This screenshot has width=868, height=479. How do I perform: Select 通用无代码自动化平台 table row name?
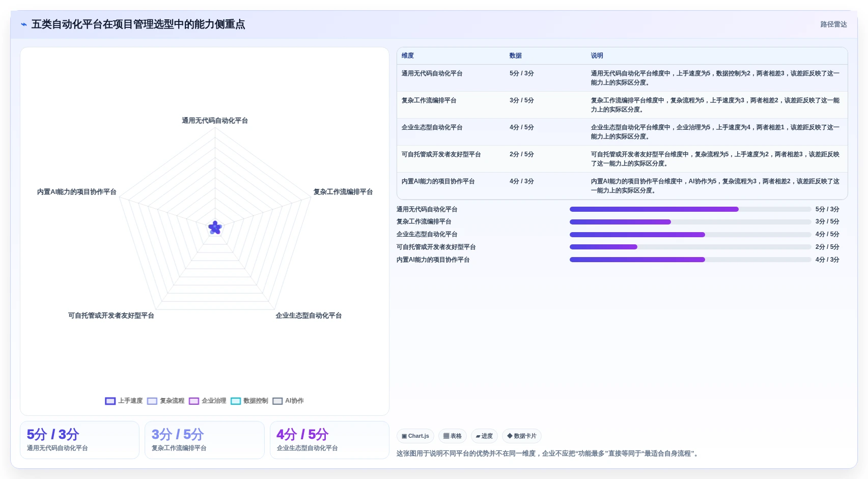click(432, 73)
